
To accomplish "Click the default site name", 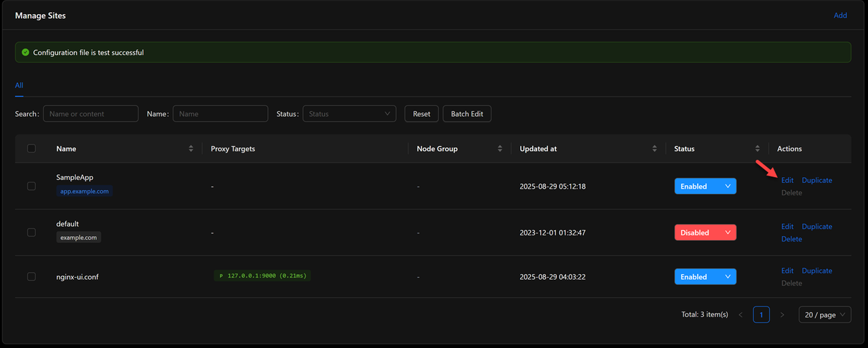I will 68,224.
